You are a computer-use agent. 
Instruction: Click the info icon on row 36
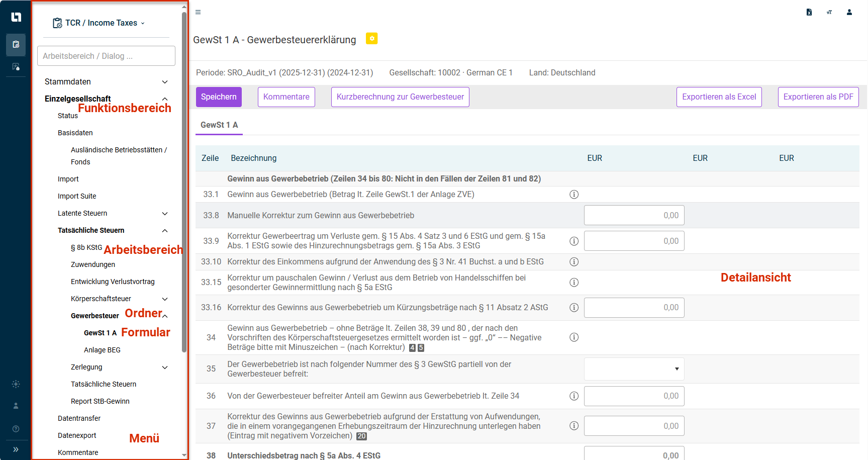573,396
